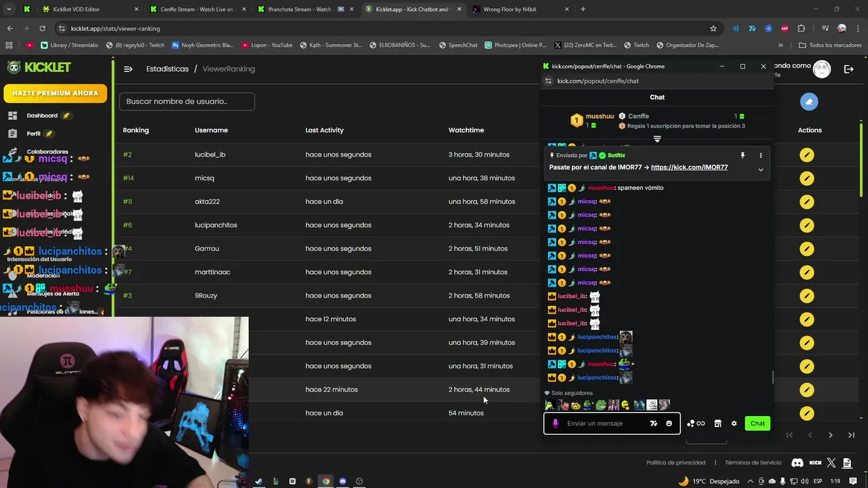The image size is (868, 488).
Task: Bookmark this page with the star icon
Action: pos(713,28)
